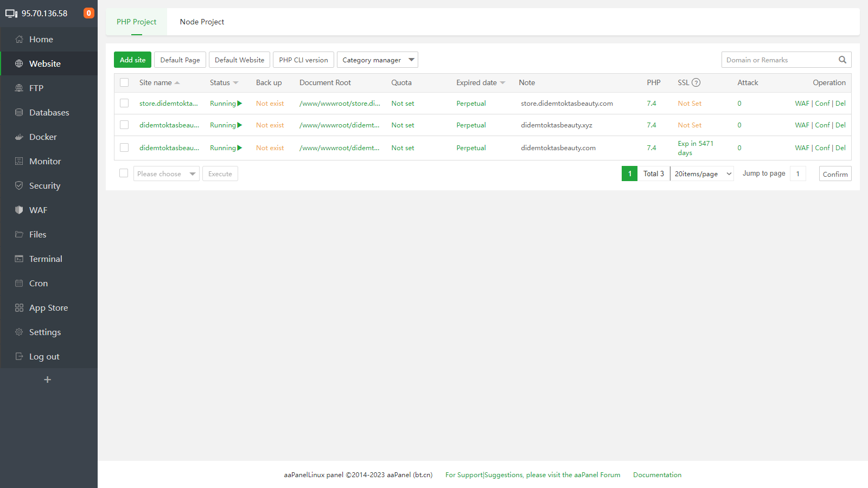This screenshot has height=488, width=868.
Task: Click the Databases icon in sidebar
Action: [x=19, y=113]
